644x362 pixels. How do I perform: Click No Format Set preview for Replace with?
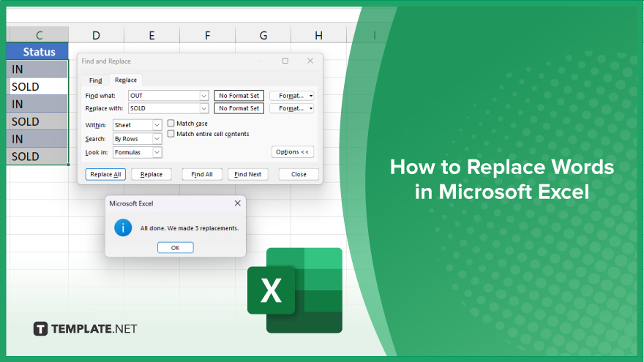(239, 108)
